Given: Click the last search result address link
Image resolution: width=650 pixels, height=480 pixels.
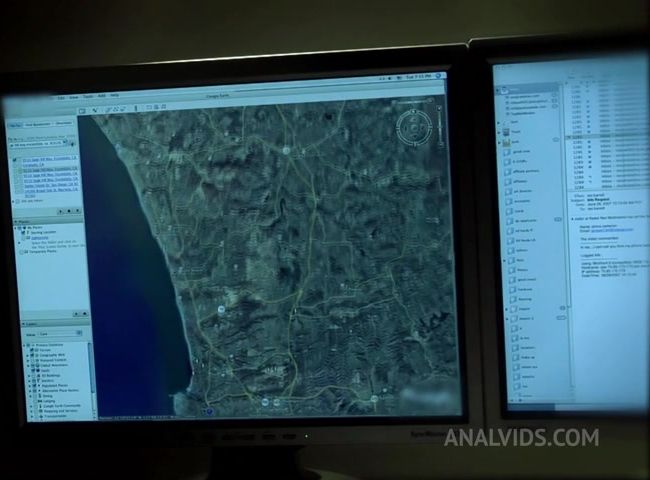Looking at the screenshot, I should pyautogui.click(x=51, y=190).
